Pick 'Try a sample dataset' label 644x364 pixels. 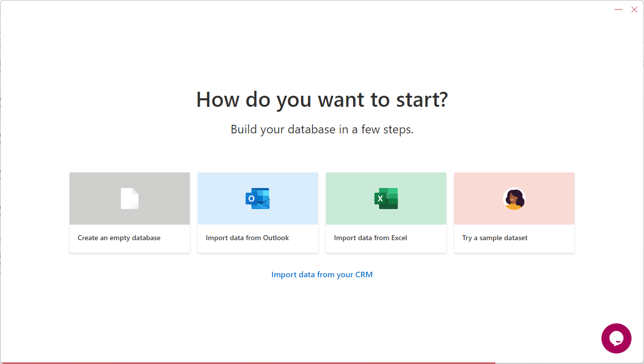[495, 238]
